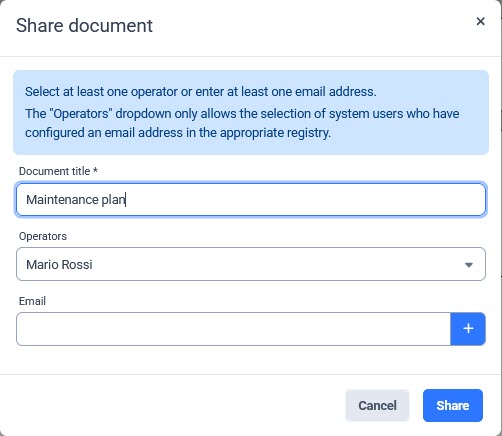The image size is (502, 436).
Task: Click the 'Select at least one operator' info text
Action: [201, 91]
